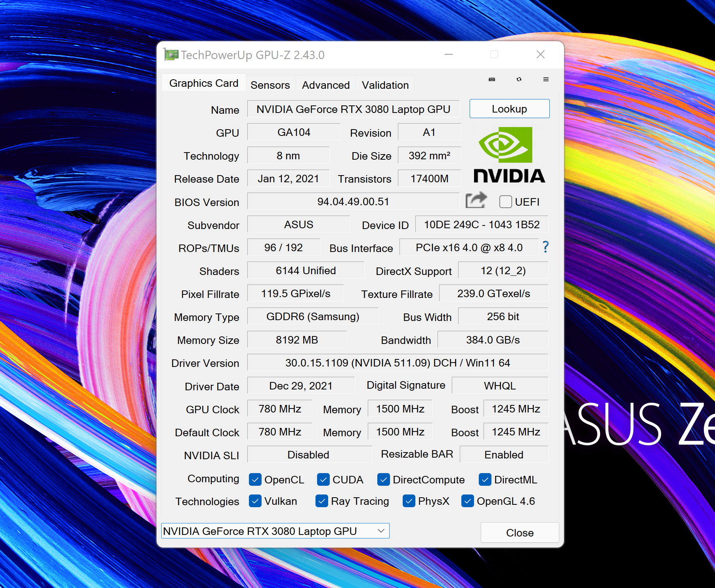
Task: Toggle the CUDA checkbox
Action: pyautogui.click(x=323, y=479)
